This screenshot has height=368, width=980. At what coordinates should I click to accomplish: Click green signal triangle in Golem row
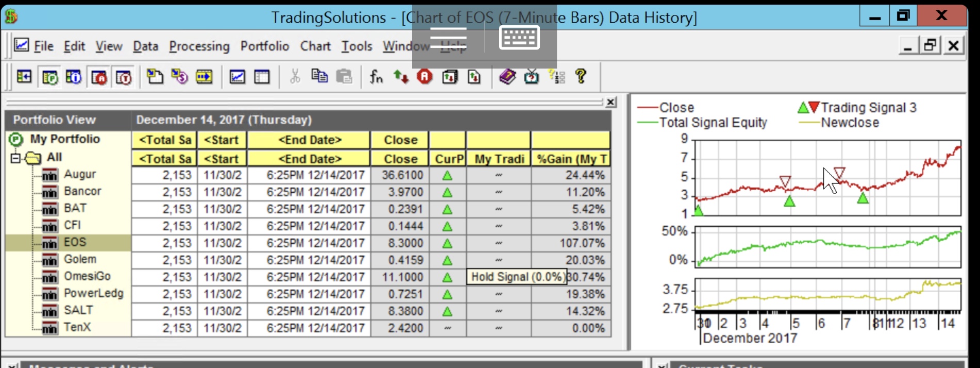coord(447,260)
